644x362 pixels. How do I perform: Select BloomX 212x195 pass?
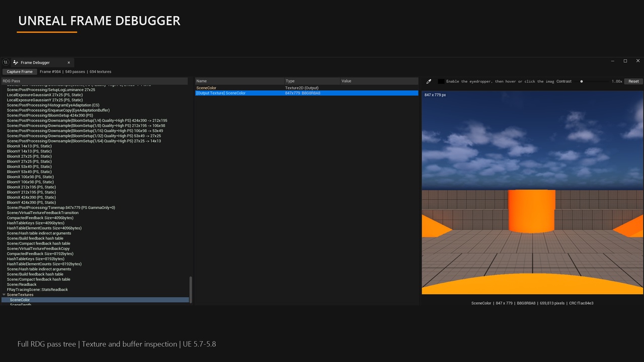tap(31, 187)
